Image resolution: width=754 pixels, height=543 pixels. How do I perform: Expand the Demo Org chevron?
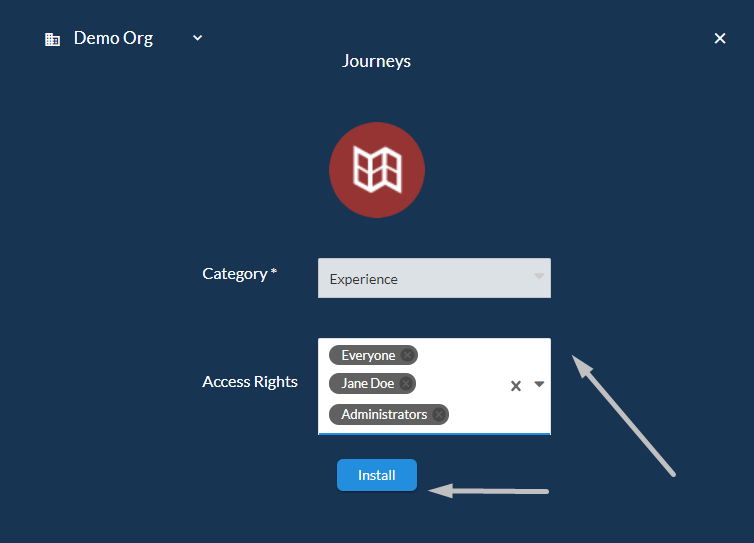tap(197, 38)
